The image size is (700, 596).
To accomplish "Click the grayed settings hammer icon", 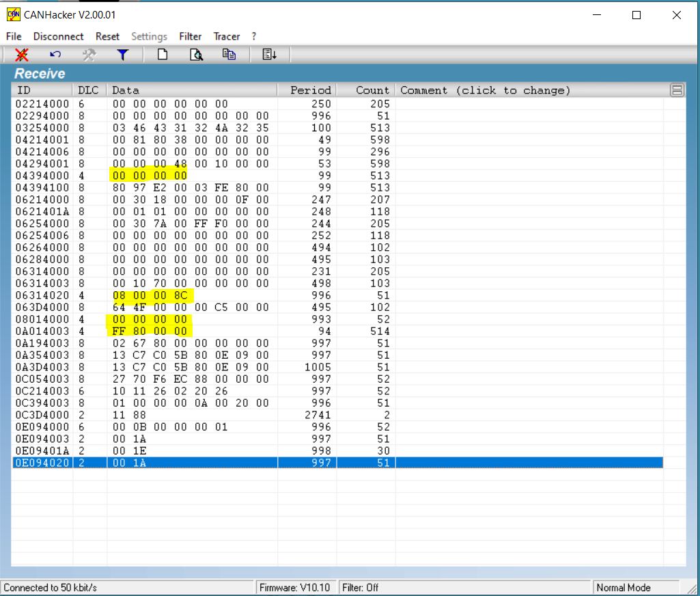I will coord(89,55).
